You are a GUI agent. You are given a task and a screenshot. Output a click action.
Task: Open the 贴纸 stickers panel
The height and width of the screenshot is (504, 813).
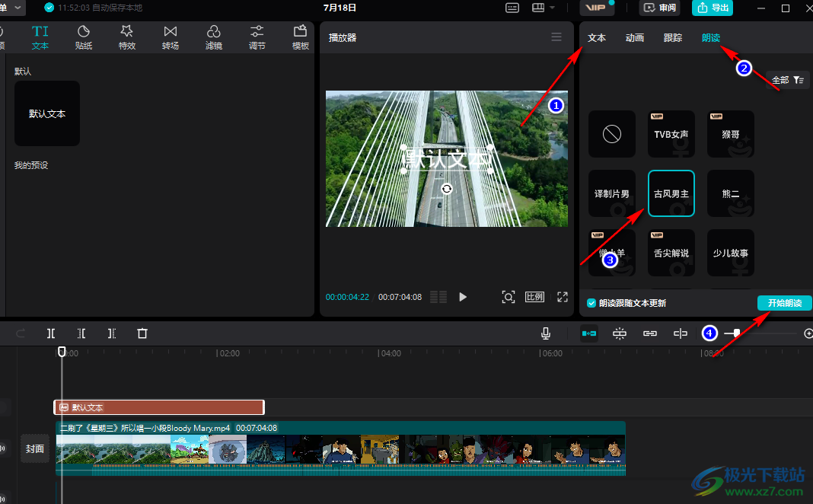(x=84, y=38)
